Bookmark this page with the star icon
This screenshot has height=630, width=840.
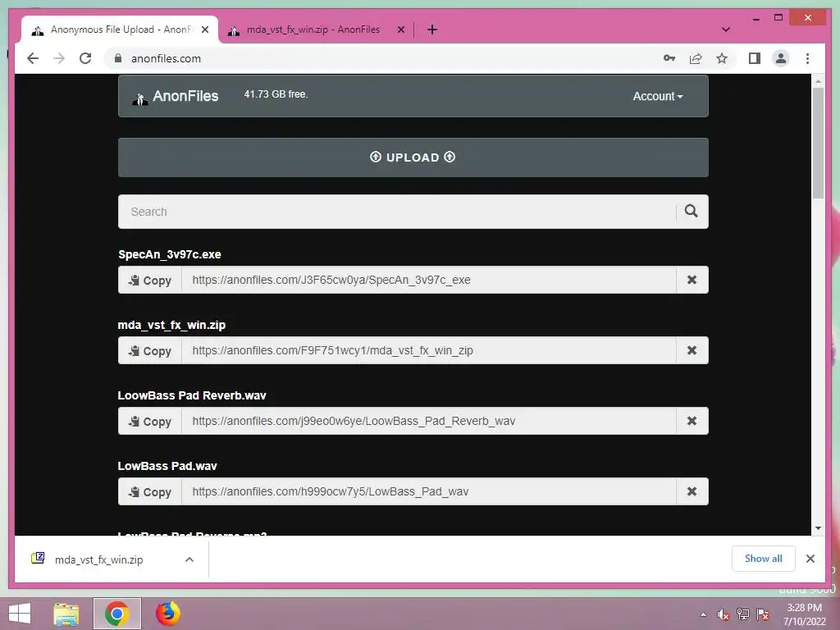coord(722,58)
